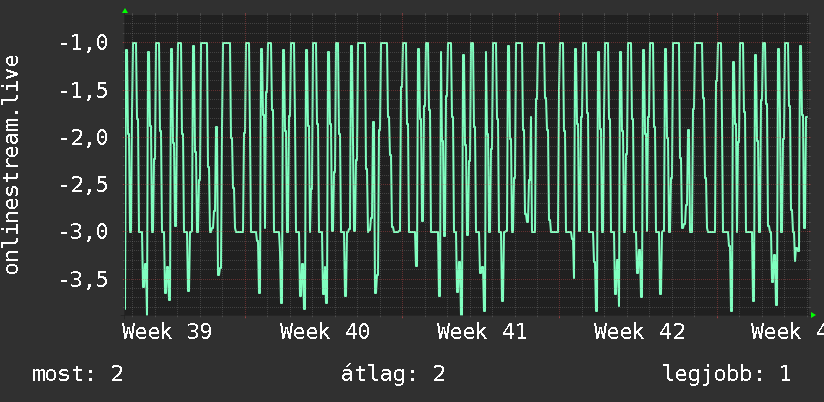Click the Week 39 axis label

[x=167, y=332]
